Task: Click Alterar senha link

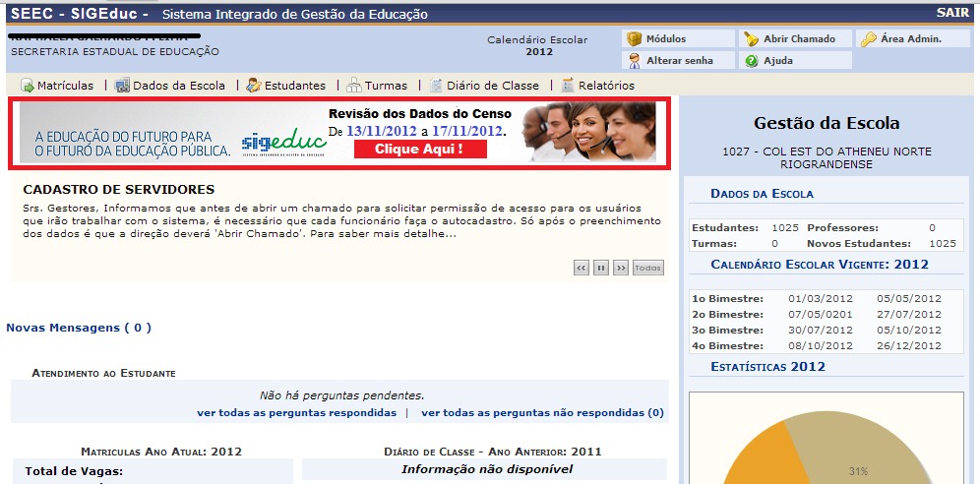Action: 679,61
